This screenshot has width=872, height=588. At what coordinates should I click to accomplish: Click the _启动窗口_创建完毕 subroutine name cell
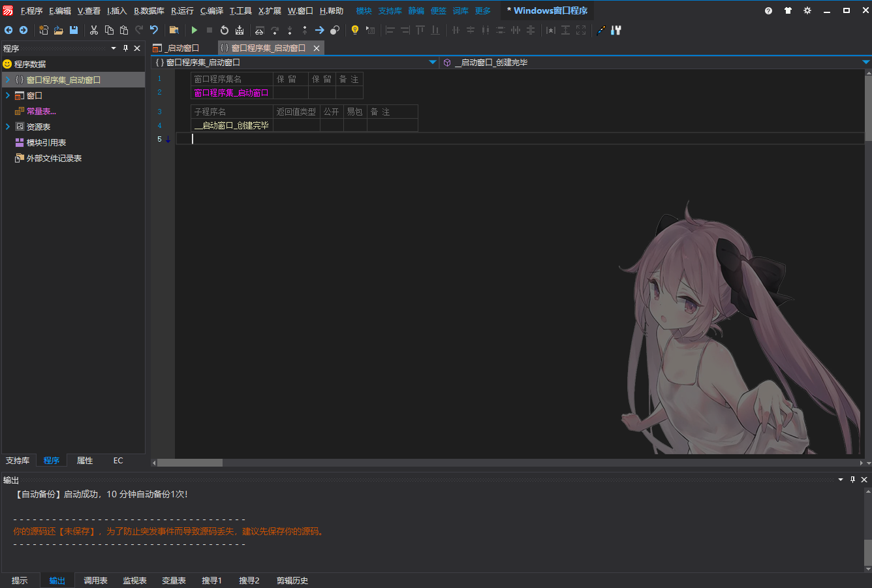pyautogui.click(x=232, y=125)
